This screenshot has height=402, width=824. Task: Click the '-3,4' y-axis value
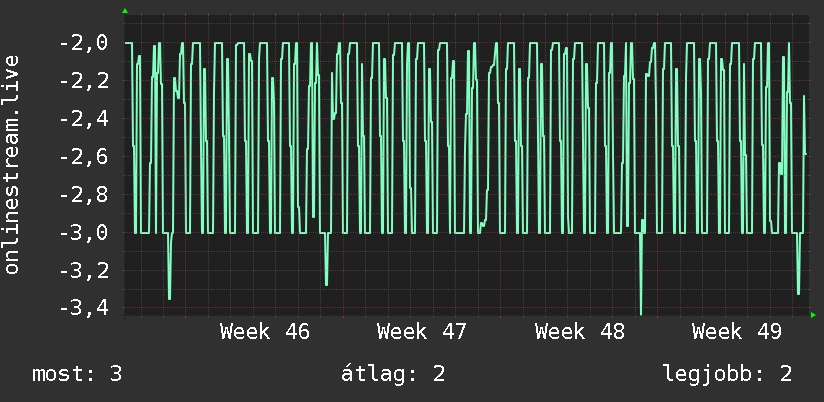(x=84, y=308)
